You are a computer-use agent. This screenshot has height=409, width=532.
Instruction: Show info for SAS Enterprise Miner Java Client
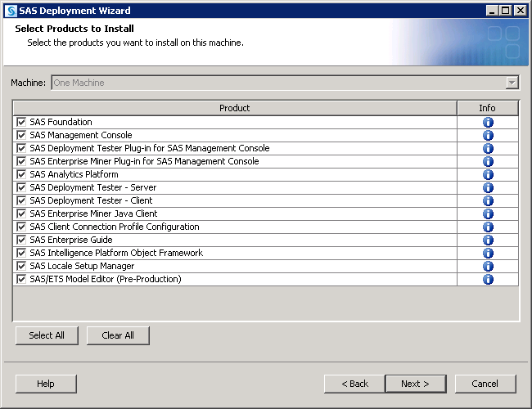click(488, 214)
